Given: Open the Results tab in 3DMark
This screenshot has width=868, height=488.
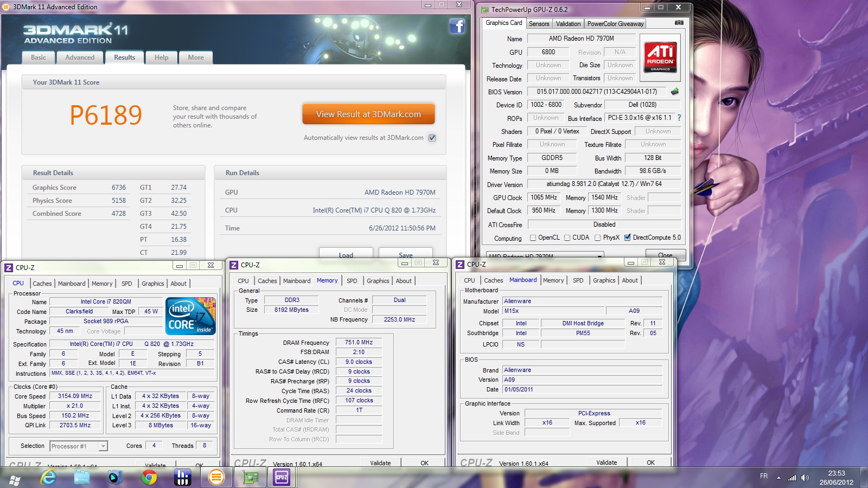Looking at the screenshot, I should coord(124,57).
